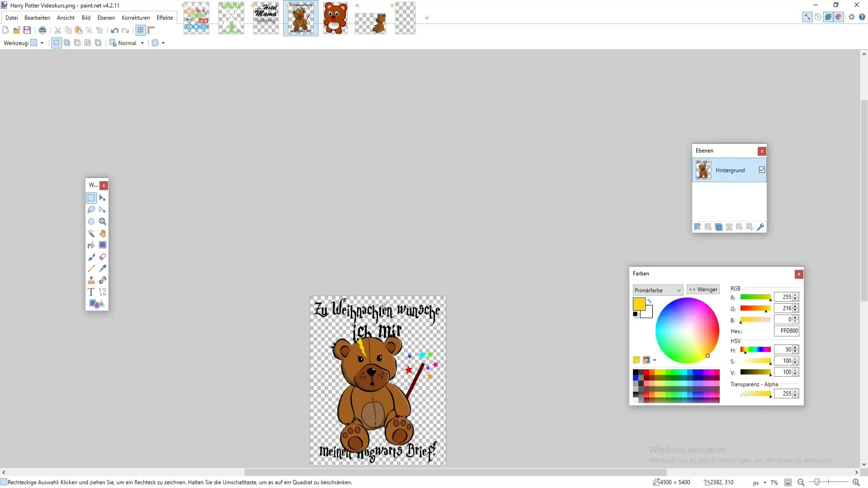Click the Print icon
The image size is (868, 488).
point(42,30)
